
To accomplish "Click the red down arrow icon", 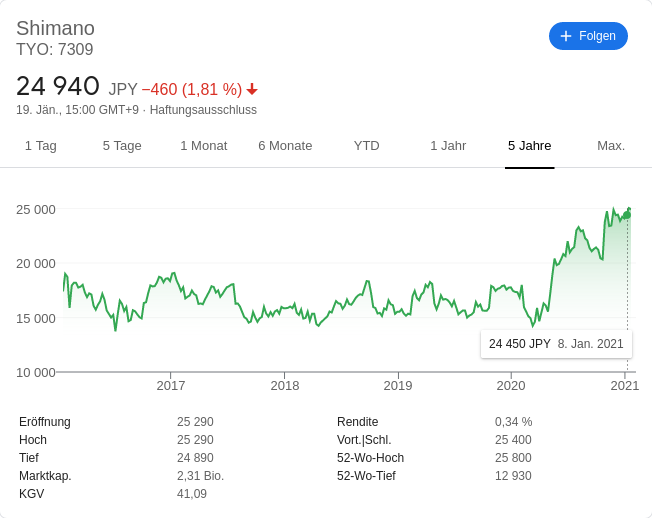I will [x=252, y=89].
